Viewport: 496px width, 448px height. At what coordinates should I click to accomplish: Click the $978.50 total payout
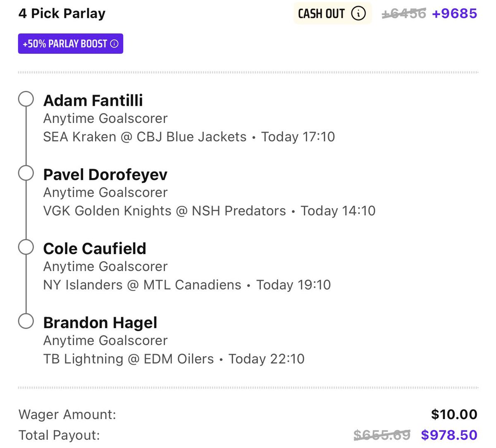[x=449, y=435]
